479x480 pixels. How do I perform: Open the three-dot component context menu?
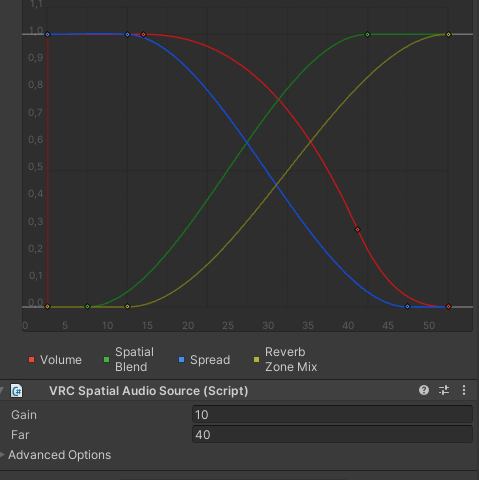click(x=464, y=390)
